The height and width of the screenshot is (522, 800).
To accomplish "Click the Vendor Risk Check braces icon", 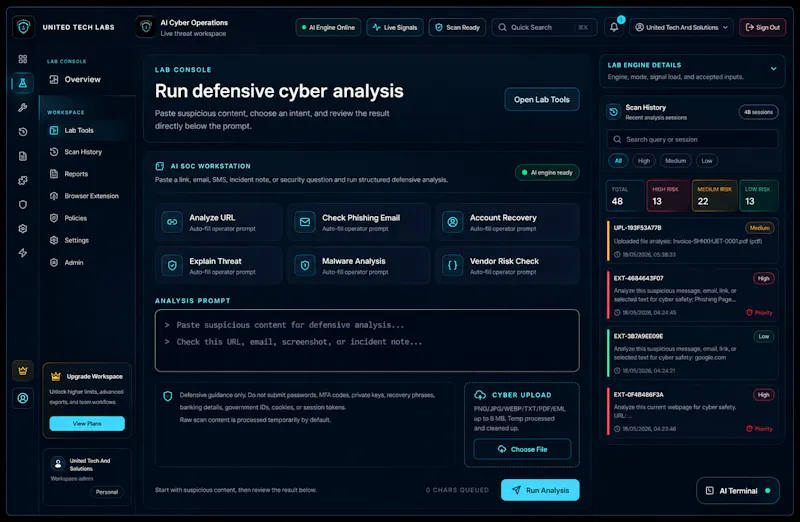I will tap(453, 265).
